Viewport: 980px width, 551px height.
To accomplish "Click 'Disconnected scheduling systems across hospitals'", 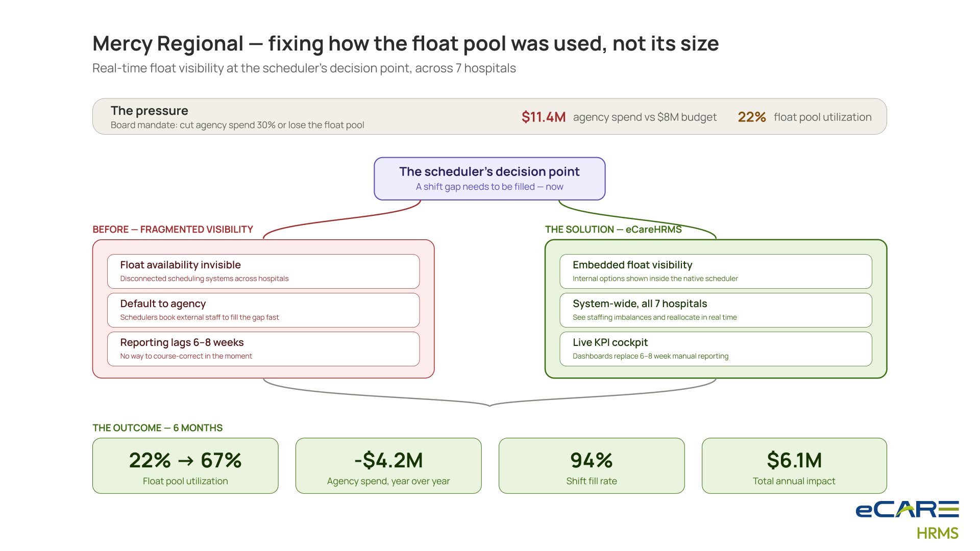I will coord(204,279).
